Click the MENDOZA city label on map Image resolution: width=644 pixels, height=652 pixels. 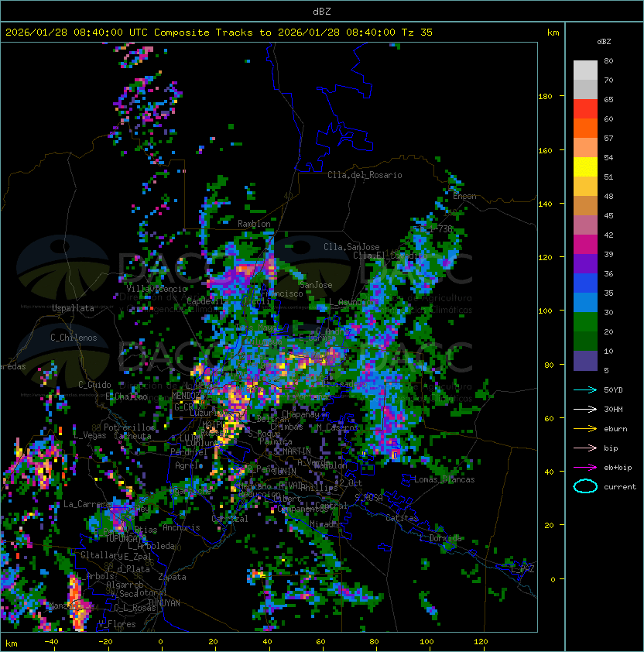click(x=189, y=396)
